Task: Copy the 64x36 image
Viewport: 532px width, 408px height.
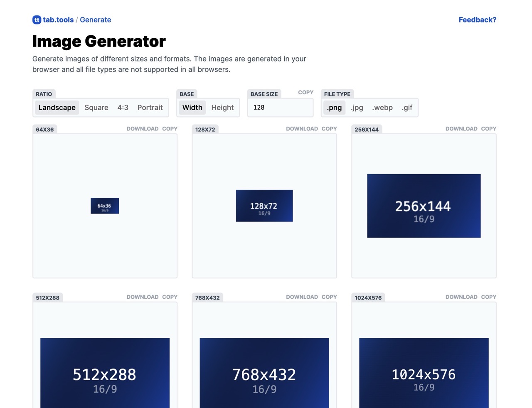Action: [170, 129]
